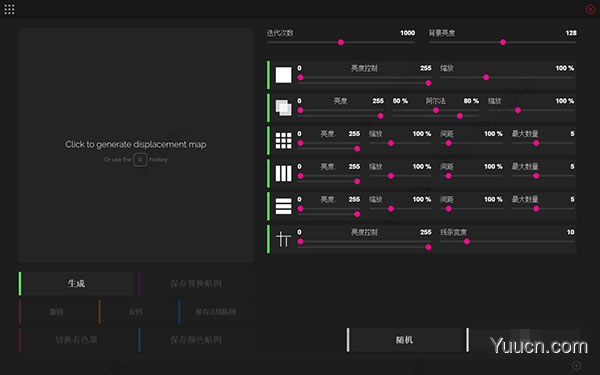Viewport: 600px width, 375px height.
Task: Click the 阿尔法 label
Action: tap(436, 101)
